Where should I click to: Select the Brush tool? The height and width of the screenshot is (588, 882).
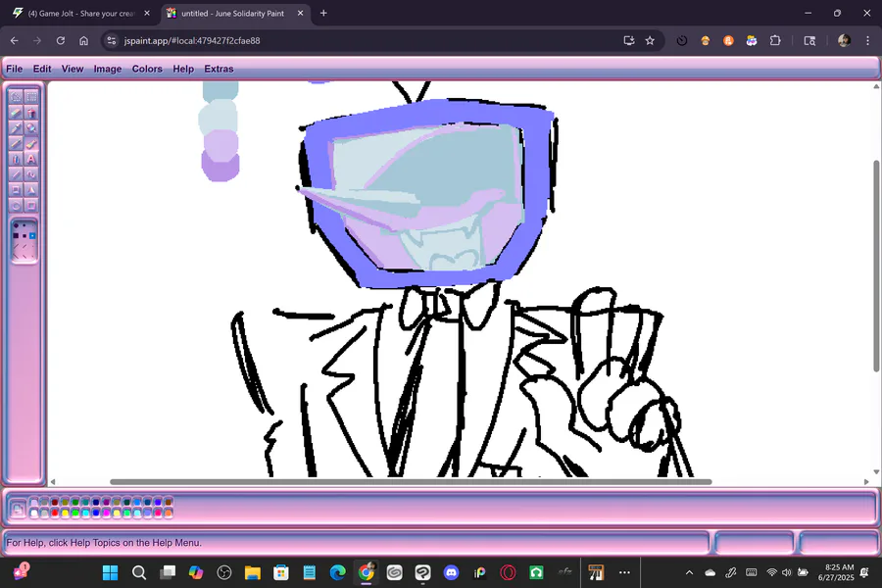[x=31, y=144]
